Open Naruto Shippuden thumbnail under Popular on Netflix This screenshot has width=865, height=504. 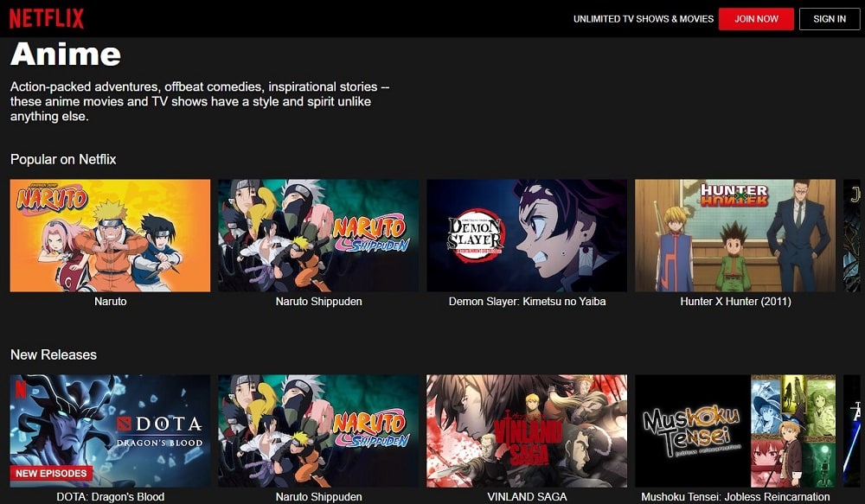coord(318,235)
